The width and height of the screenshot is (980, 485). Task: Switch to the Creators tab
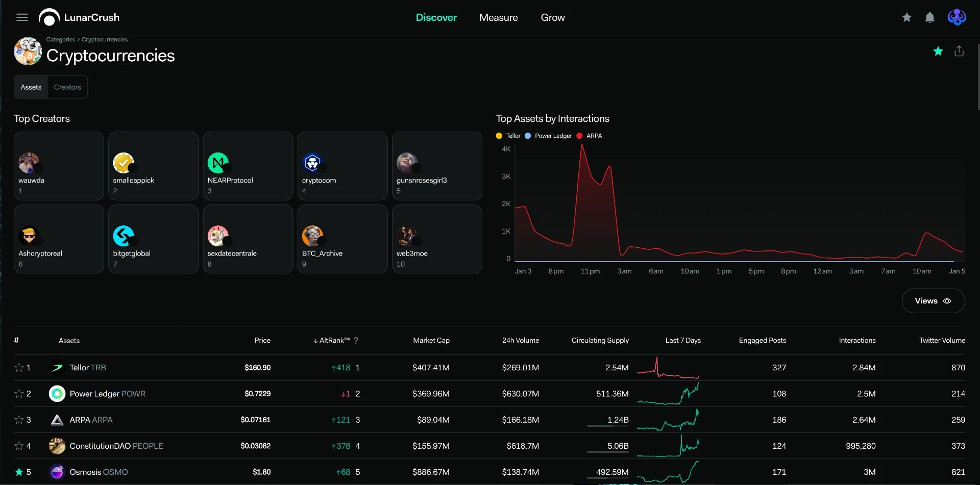pos(67,87)
